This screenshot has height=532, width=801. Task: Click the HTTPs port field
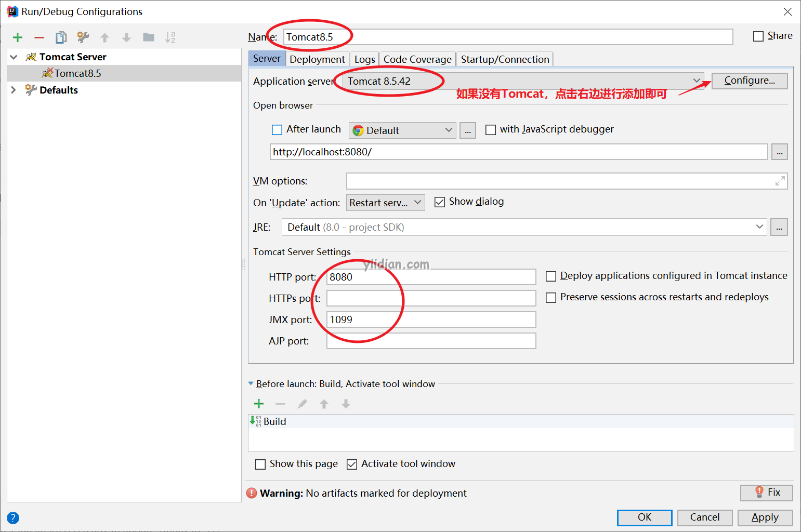(431, 298)
